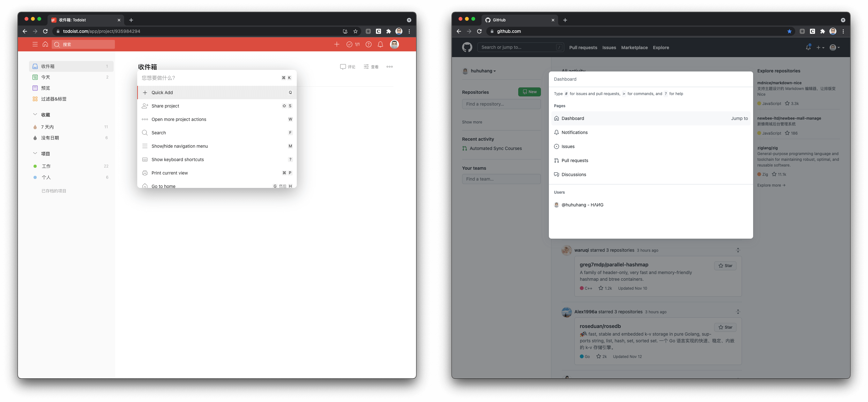This screenshot has height=402, width=868.
Task: Open the GitHub octocat logo homepage
Action: point(467,48)
